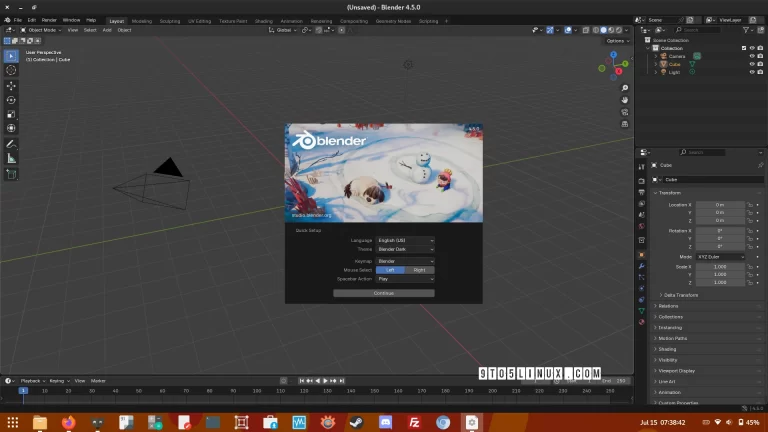This screenshot has height=432, width=768.
Task: Open the Language dropdown in Quick Setup
Action: coord(405,241)
